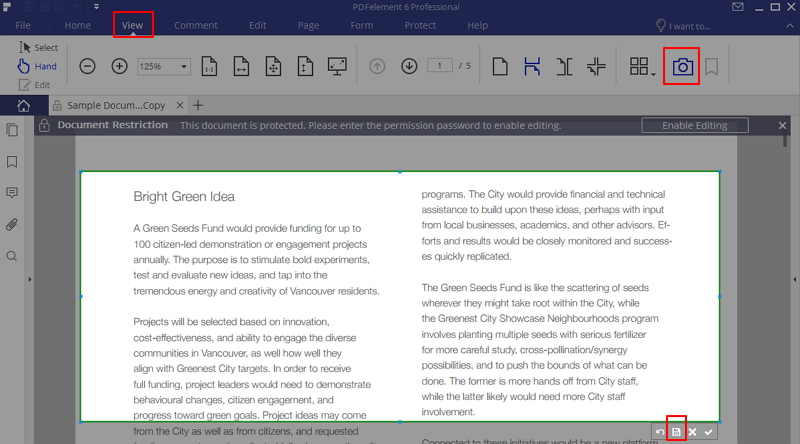Confirm snapshot with the checkmark

[709, 432]
